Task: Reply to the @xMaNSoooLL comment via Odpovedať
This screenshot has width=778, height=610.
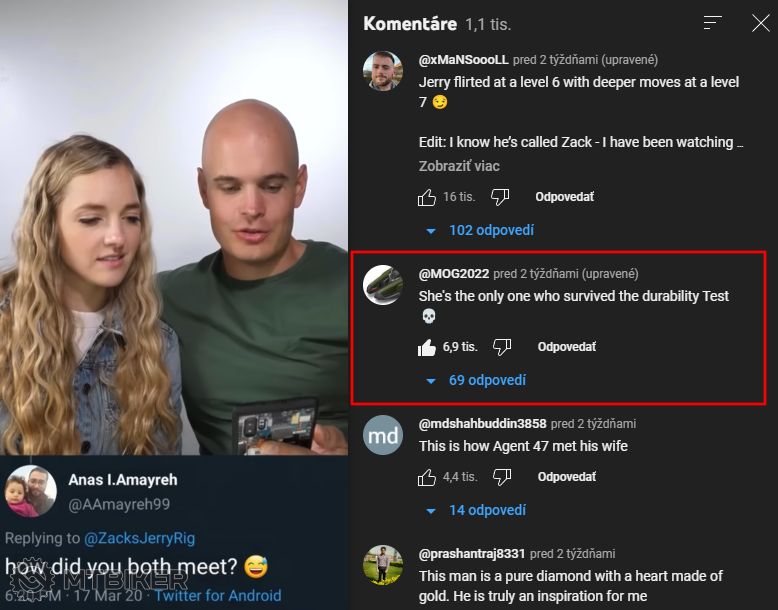Action: tap(564, 197)
